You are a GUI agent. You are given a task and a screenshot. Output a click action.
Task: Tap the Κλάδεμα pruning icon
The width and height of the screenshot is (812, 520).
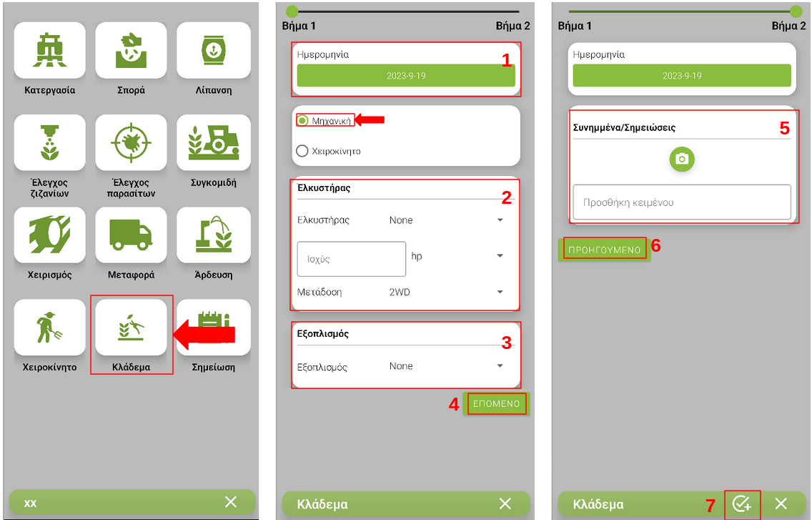pyautogui.click(x=131, y=328)
